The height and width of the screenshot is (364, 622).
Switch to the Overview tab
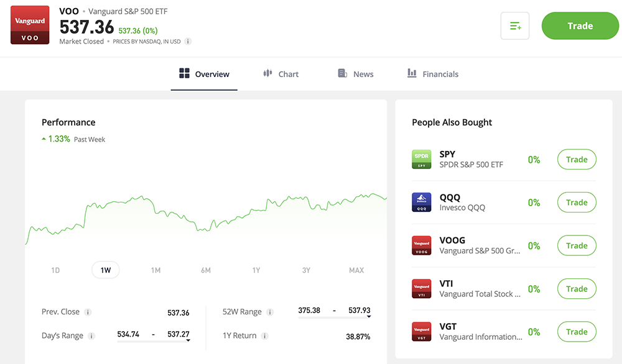(x=204, y=73)
